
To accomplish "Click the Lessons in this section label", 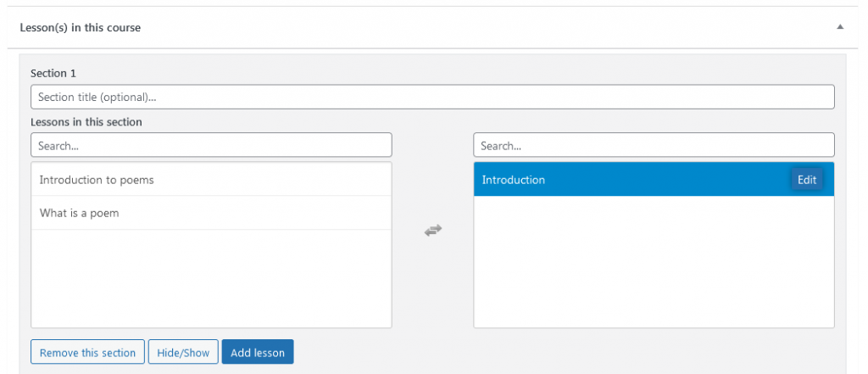I will tap(86, 122).
